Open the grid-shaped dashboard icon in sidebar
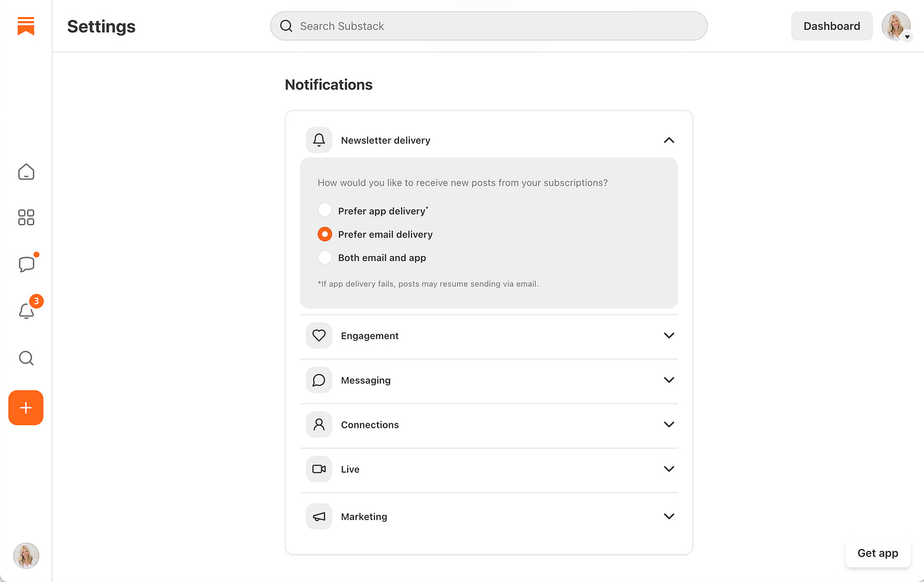The width and height of the screenshot is (924, 582). pyautogui.click(x=26, y=218)
